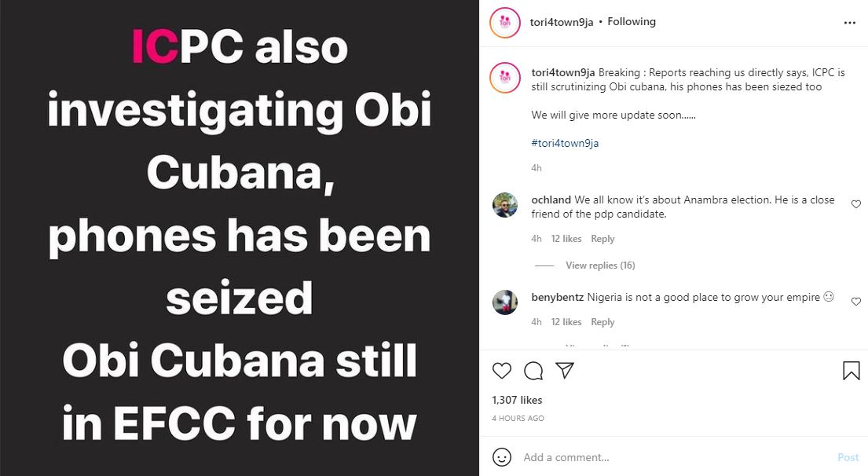
Task: Like benybentz's comment with small heart
Action: tap(856, 302)
